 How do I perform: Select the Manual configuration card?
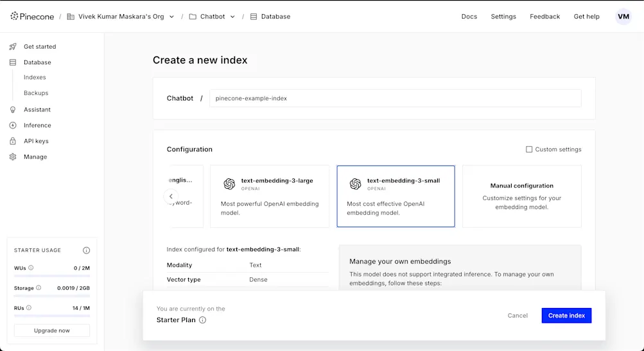(521, 196)
